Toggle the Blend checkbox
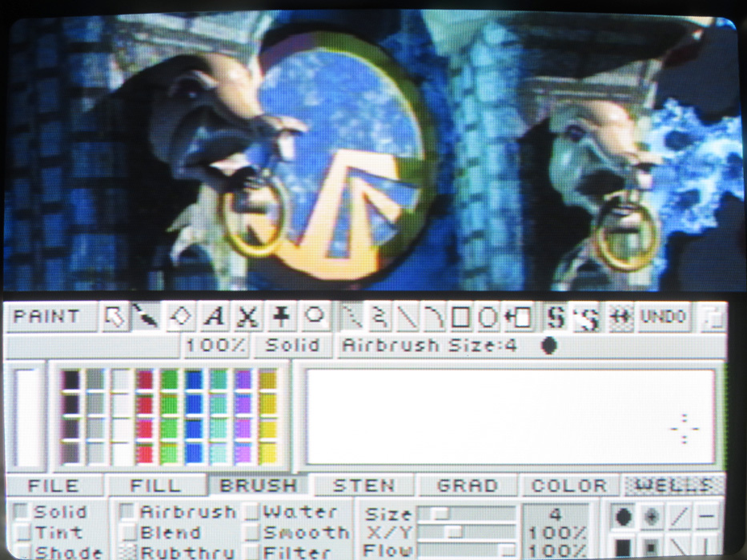 click(x=127, y=532)
